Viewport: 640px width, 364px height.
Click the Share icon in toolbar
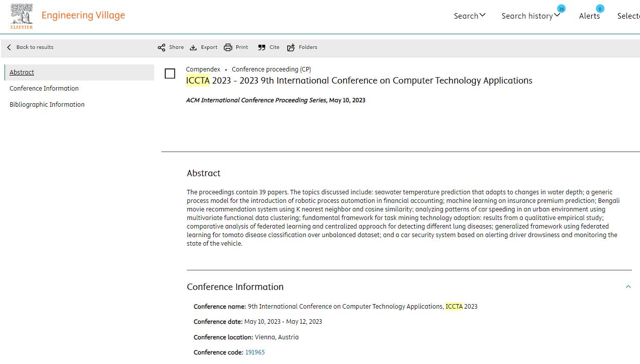coord(161,47)
